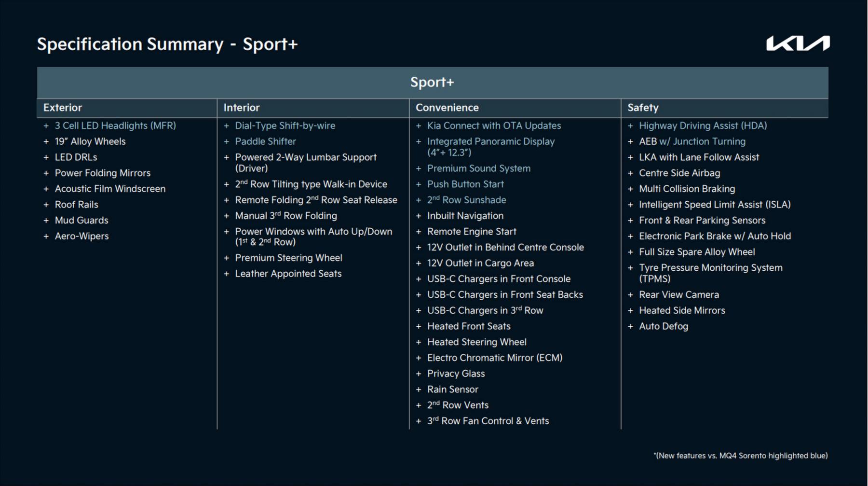Click the plus bullet beside Centre Side Airbag
The image size is (868, 486).
(630, 173)
